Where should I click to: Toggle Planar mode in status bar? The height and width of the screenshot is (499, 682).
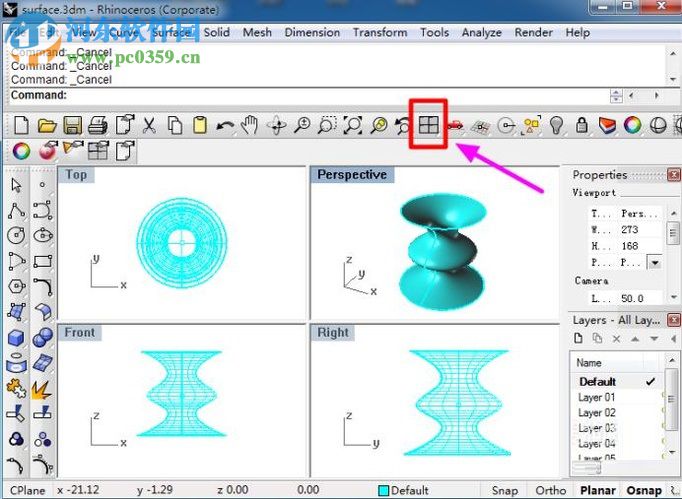(x=598, y=491)
